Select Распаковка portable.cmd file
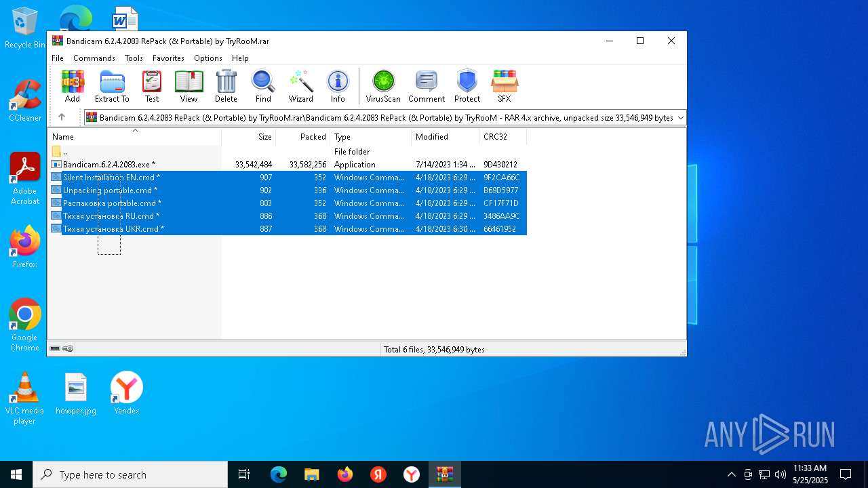 click(x=288, y=203)
